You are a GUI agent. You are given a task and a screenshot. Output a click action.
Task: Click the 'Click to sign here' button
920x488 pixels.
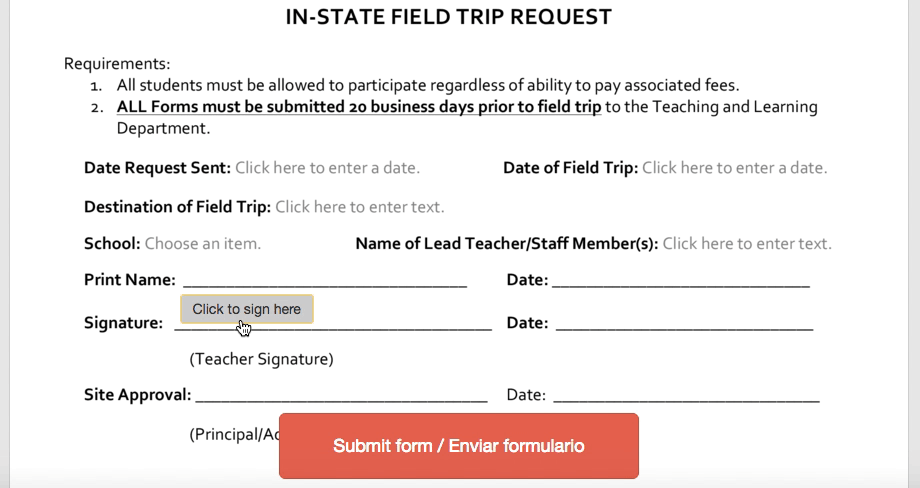click(x=246, y=309)
